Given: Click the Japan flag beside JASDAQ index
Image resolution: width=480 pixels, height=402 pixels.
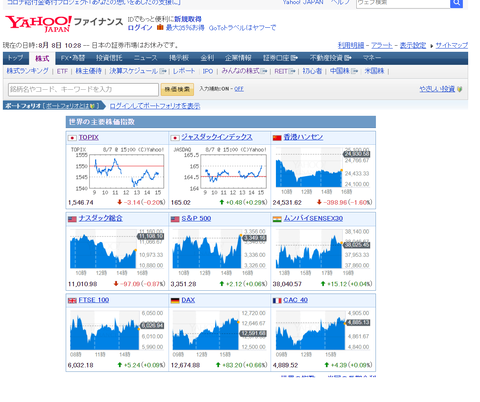Looking at the screenshot, I should tap(175, 138).
